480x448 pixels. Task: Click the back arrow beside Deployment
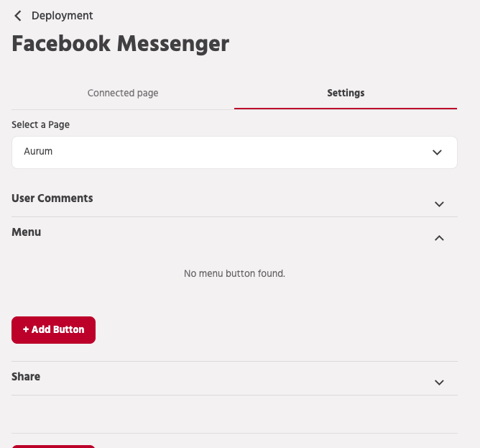pos(18,16)
